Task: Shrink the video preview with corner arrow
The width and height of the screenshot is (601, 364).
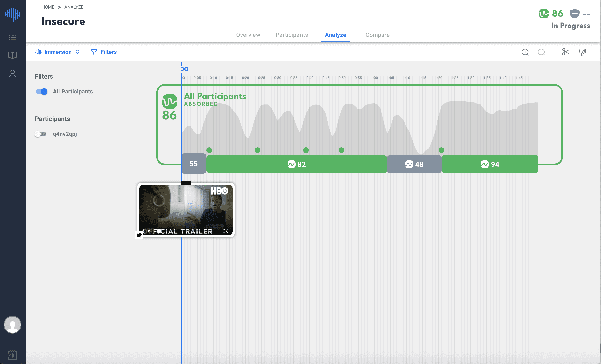Action: (x=139, y=235)
